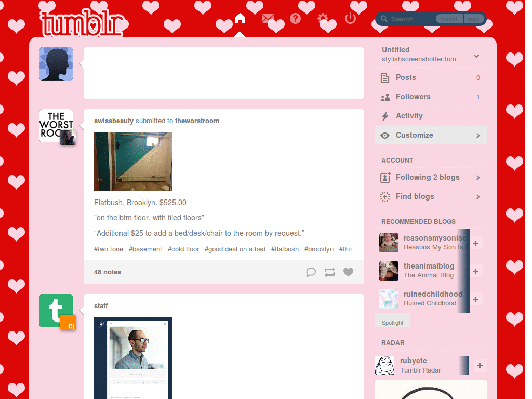The image size is (532, 399).
Task: Select the web search scope toggle
Action: [x=473, y=19]
